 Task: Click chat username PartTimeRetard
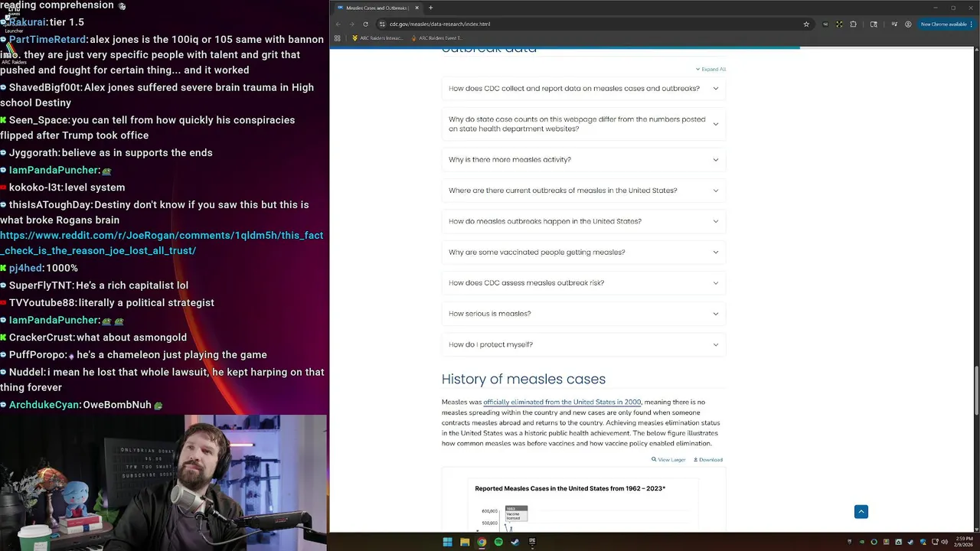[48, 39]
